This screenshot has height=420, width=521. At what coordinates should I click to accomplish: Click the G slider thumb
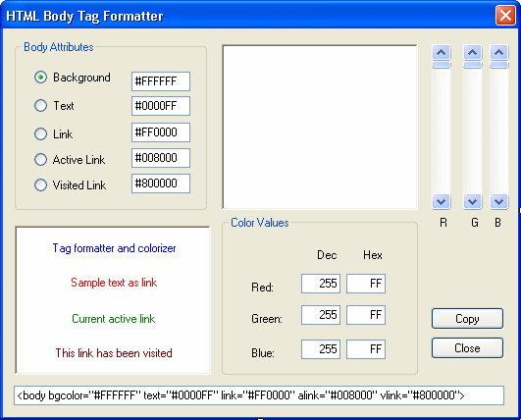pos(473,65)
